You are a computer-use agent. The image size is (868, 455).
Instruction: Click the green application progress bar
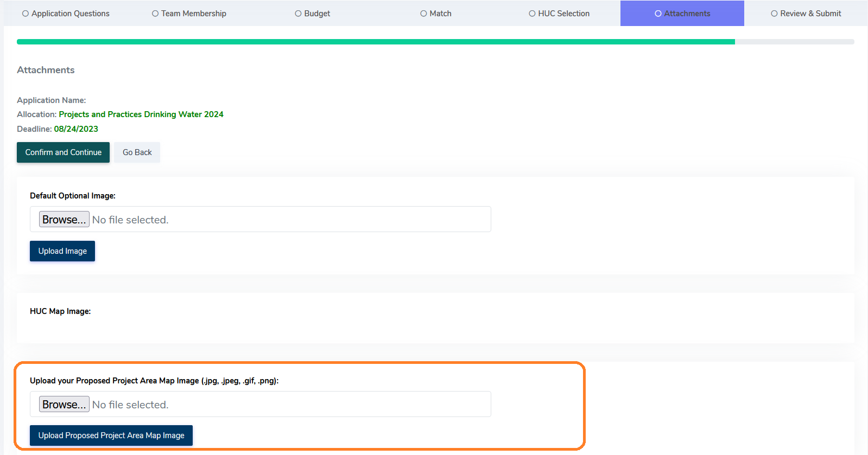[376, 42]
